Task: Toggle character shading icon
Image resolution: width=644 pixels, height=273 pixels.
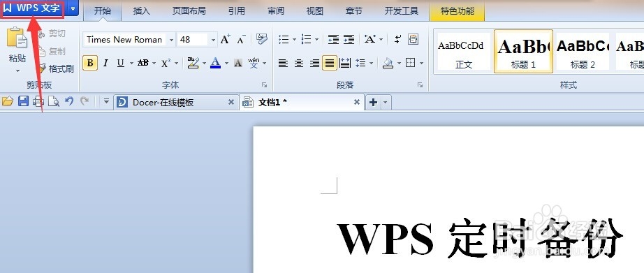Action: click(237, 64)
